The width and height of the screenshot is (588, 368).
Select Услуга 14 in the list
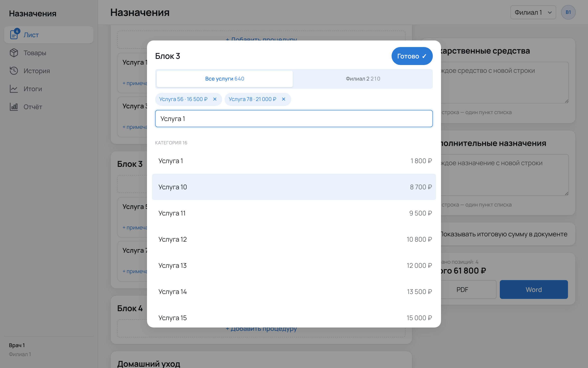tap(294, 292)
